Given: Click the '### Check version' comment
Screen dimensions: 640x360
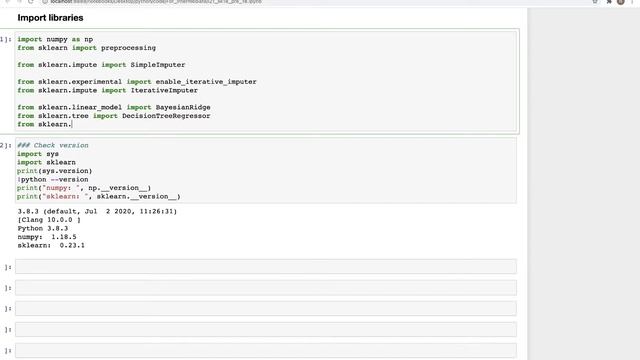Looking at the screenshot, I should click(53, 145).
